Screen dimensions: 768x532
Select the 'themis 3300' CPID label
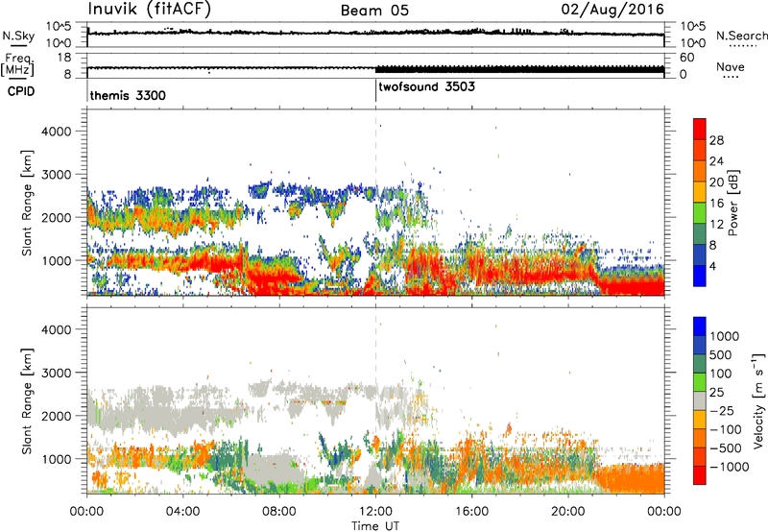pos(128,95)
